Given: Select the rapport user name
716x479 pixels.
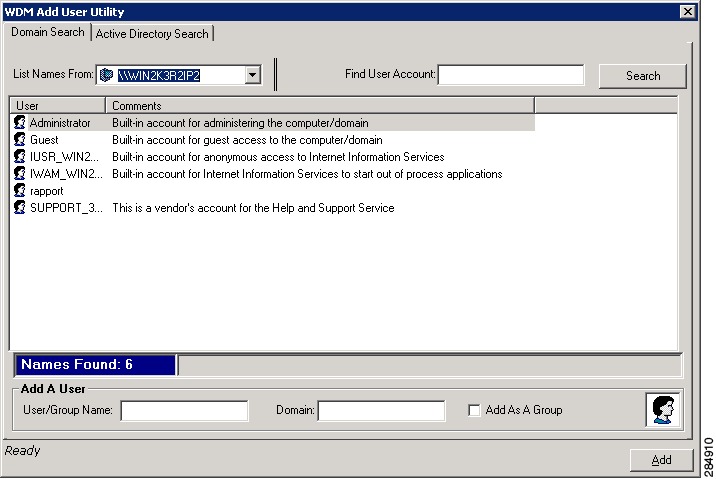Looking at the screenshot, I should point(47,191).
